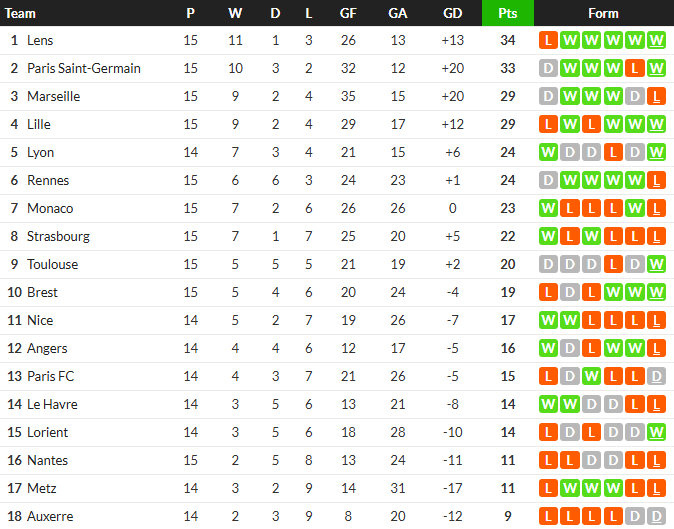
Task: Click the Form column header
Action: point(603,13)
